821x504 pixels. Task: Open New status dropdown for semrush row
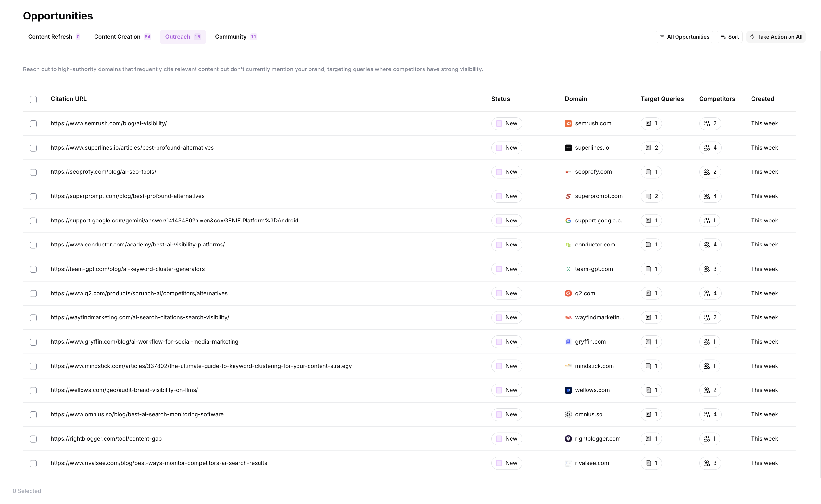[x=506, y=123]
